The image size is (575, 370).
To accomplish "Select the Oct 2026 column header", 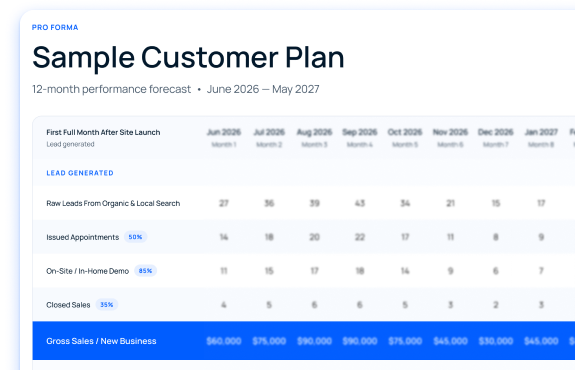I will pyautogui.click(x=405, y=132).
